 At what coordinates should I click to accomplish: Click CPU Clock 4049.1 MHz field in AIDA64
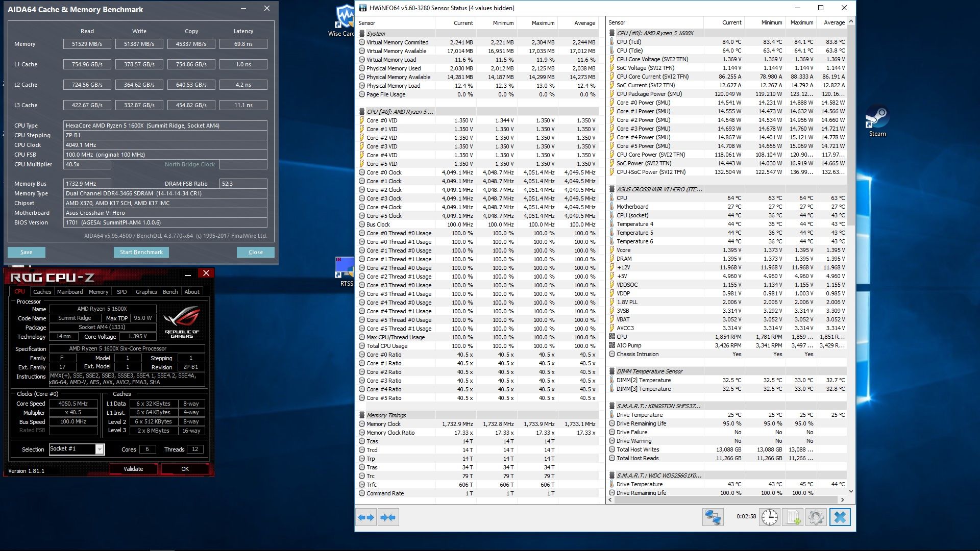pyautogui.click(x=165, y=145)
